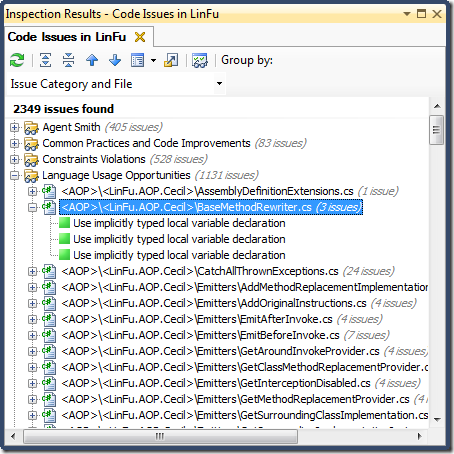This screenshot has width=454, height=454.
Task: Click the green Refresh inspection icon
Action: pyautogui.click(x=17, y=60)
